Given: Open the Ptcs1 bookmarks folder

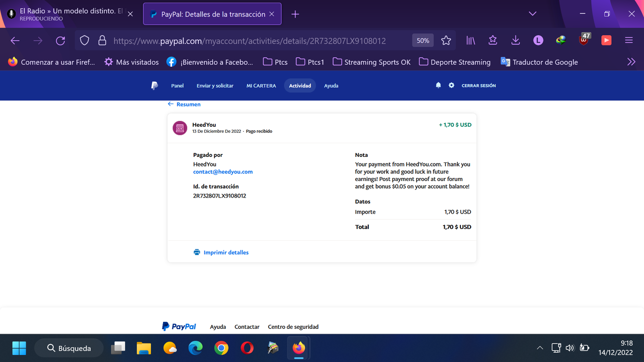Looking at the screenshot, I should tap(310, 62).
